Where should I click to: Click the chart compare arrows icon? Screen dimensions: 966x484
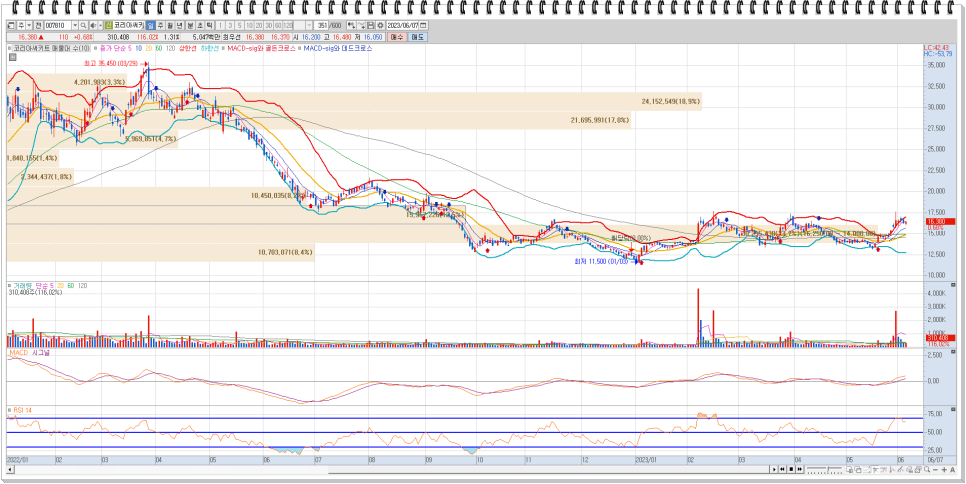tap(351, 25)
